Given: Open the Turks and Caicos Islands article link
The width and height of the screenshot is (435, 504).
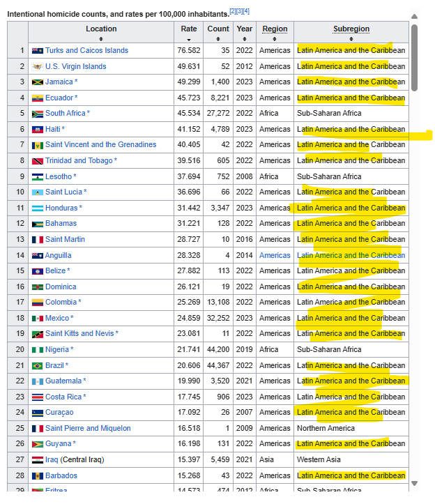Looking at the screenshot, I should pos(86,50).
